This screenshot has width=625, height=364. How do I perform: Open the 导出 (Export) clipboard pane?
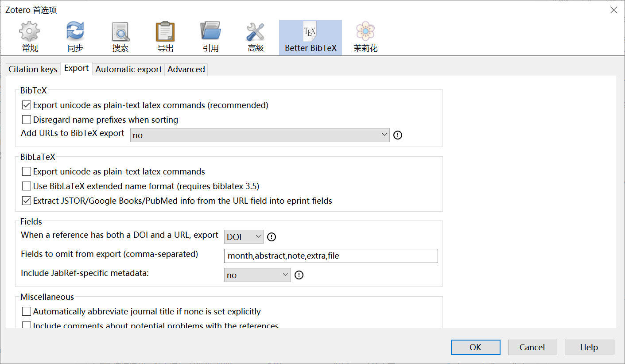point(166,38)
